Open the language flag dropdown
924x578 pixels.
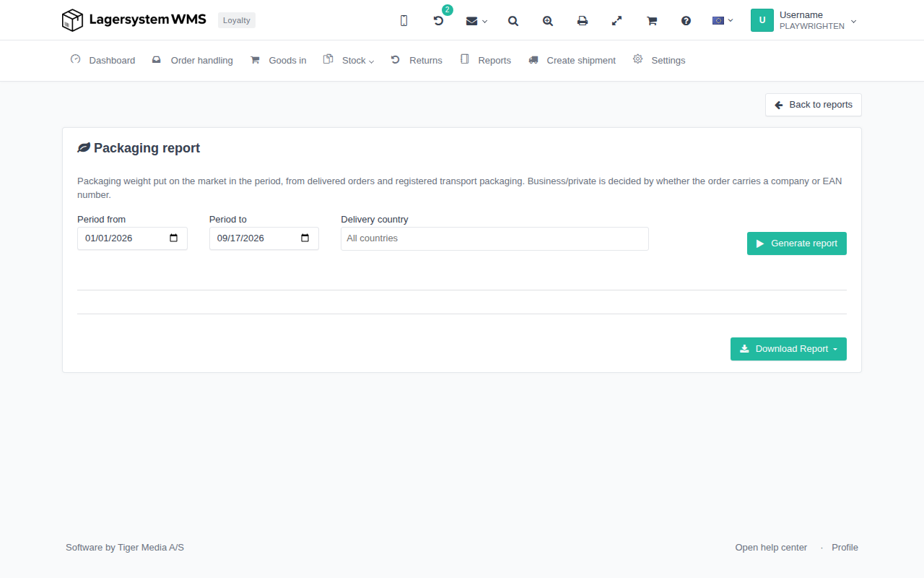(x=723, y=20)
